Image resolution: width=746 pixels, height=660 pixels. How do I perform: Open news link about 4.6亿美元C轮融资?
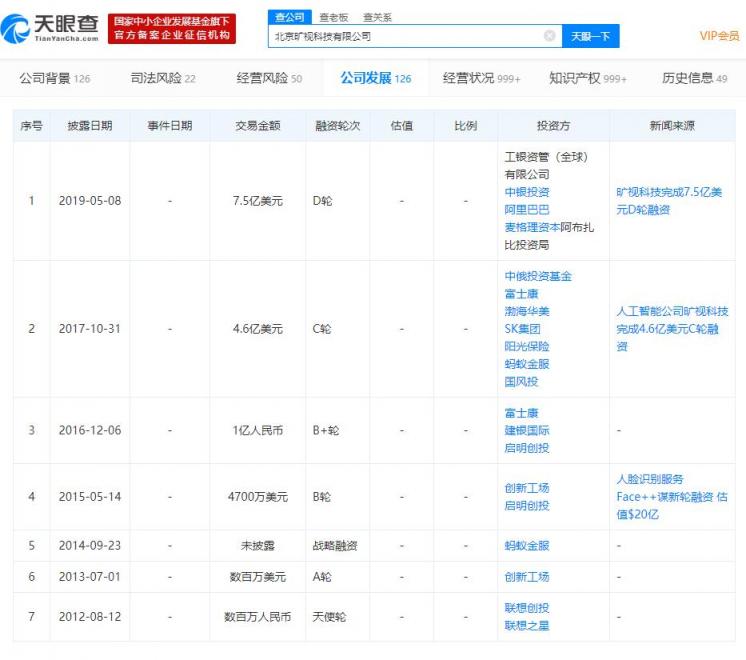click(672, 329)
